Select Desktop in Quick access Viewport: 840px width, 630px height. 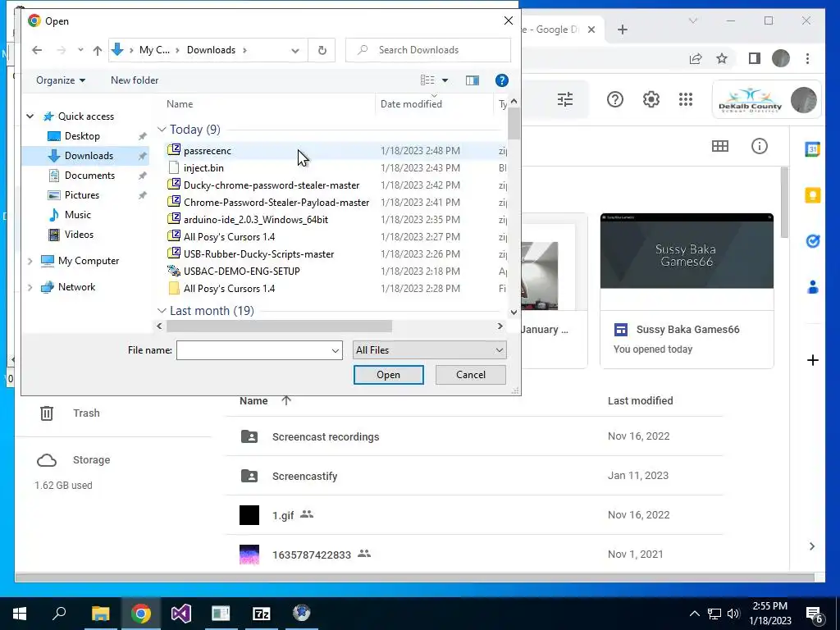point(82,136)
